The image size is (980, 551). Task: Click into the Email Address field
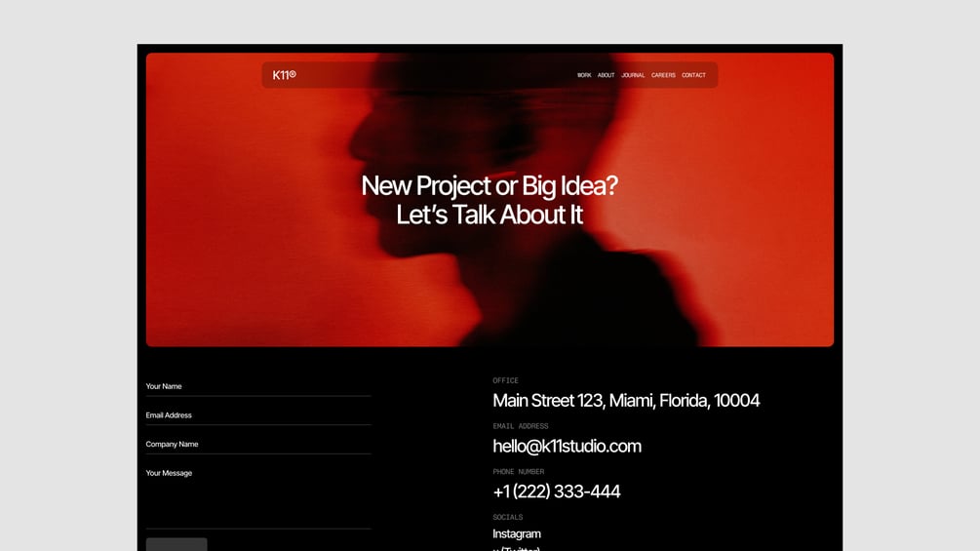[x=258, y=415]
